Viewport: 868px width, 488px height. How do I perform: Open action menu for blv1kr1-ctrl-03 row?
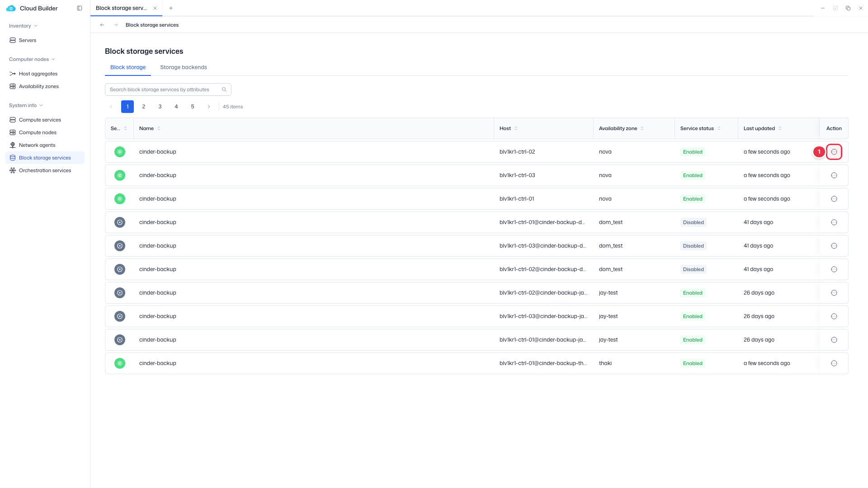[x=834, y=175]
